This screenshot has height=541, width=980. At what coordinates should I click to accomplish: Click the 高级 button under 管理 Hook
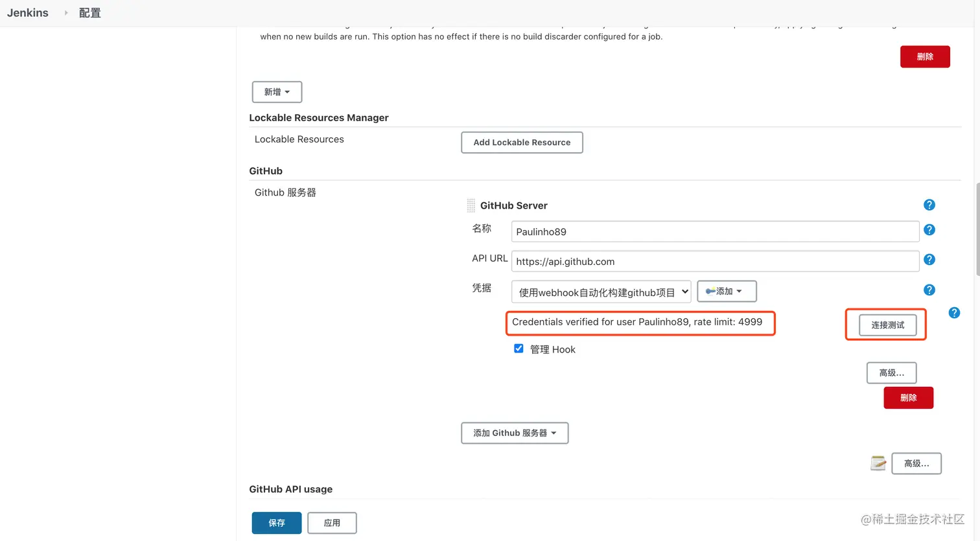891,373
